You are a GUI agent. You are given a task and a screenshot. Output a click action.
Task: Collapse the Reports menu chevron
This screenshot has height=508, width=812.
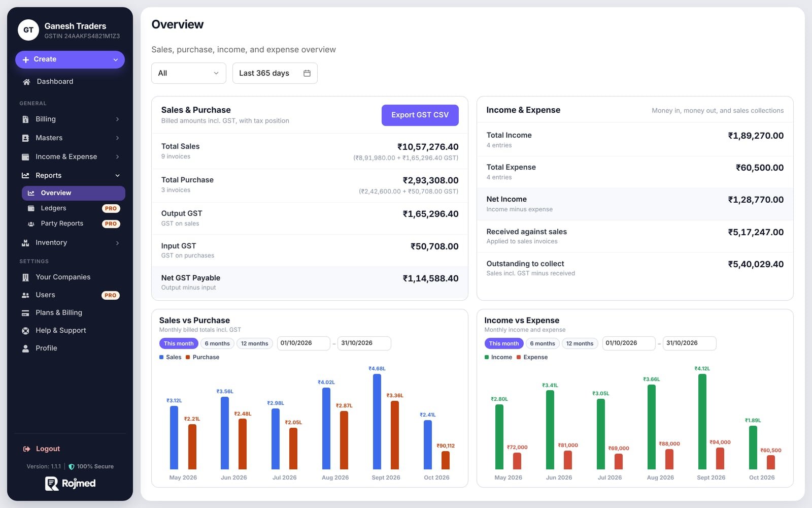point(117,176)
